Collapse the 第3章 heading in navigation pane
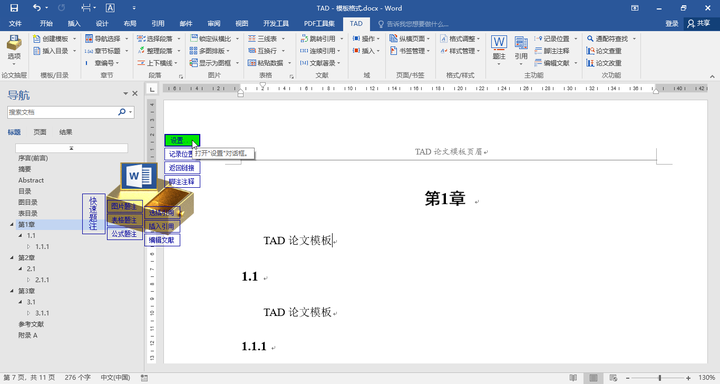 tap(12, 291)
